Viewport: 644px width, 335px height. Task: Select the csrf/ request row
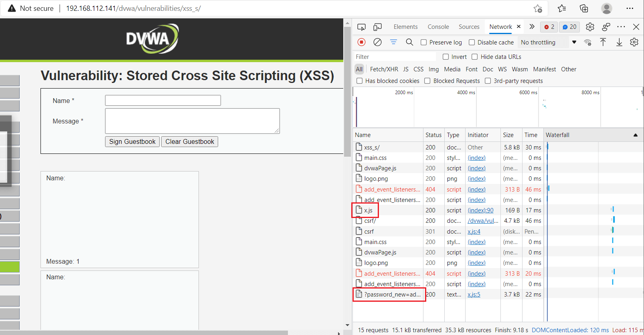coord(498,221)
